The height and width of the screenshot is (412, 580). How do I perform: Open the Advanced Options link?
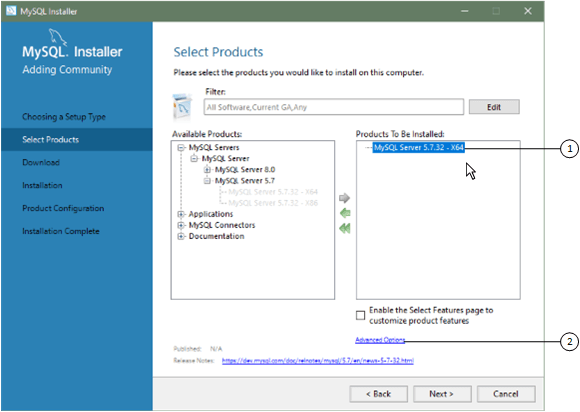tap(380, 340)
